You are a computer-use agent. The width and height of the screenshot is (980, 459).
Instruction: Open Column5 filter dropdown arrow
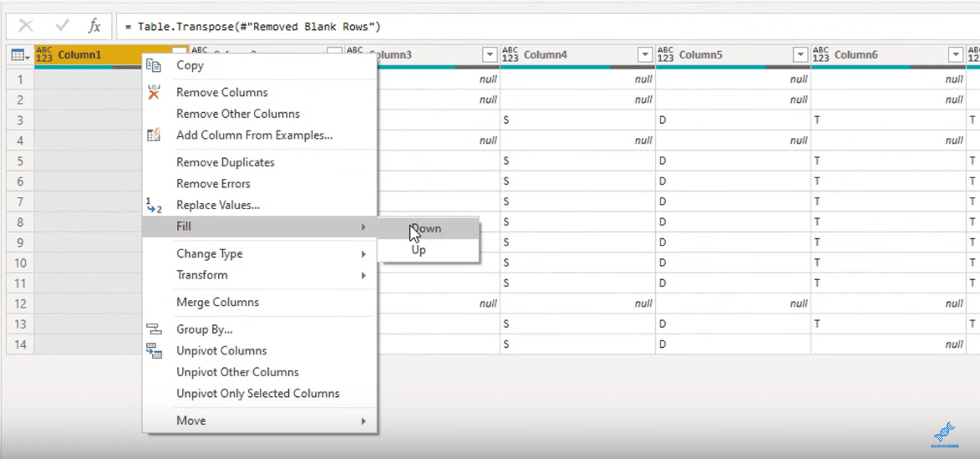(800, 55)
